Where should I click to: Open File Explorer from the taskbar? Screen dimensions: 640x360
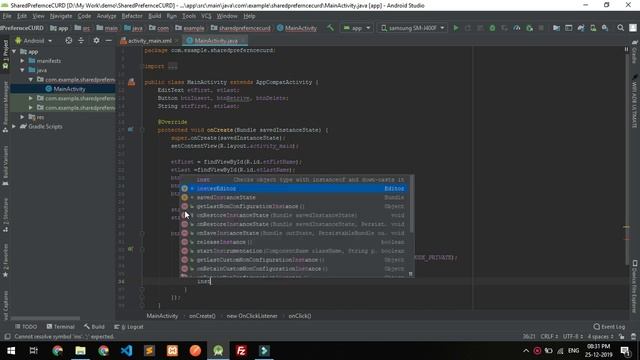click(x=80, y=351)
